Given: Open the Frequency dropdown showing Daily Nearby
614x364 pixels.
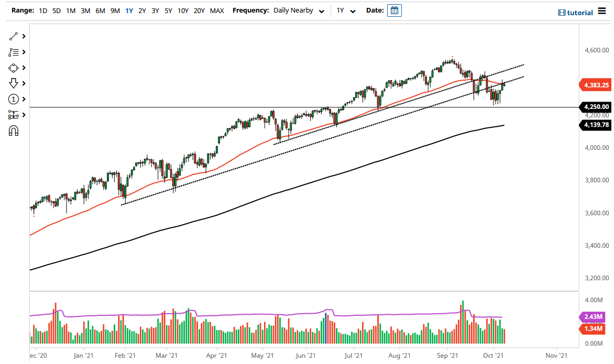Looking at the screenshot, I should coord(299,10).
